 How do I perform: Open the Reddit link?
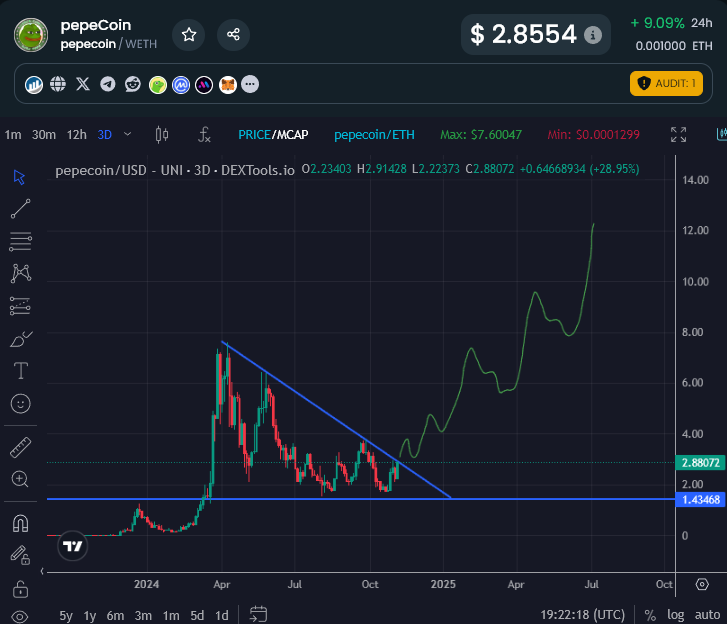coord(133,84)
